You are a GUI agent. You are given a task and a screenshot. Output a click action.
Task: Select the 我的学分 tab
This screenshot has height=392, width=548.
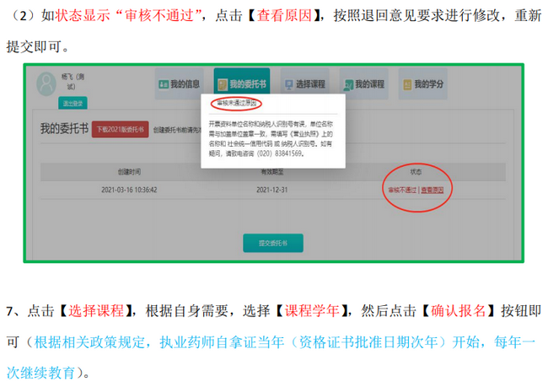430,84
